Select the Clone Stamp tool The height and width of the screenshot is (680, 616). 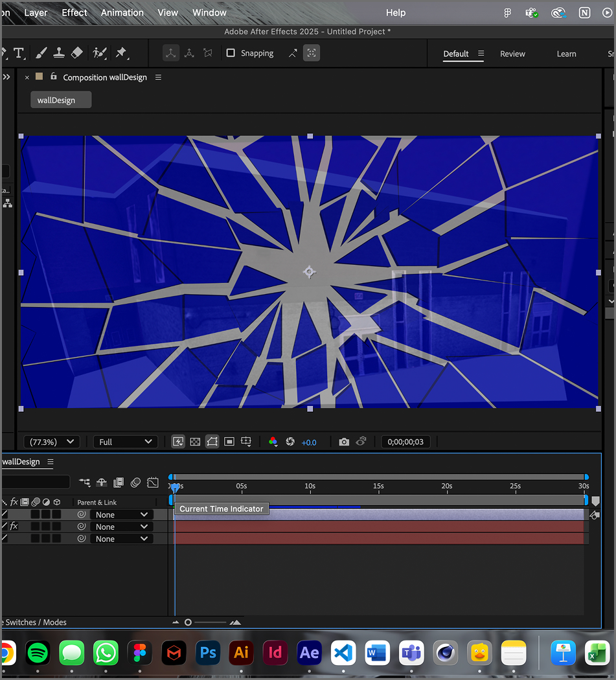point(59,52)
